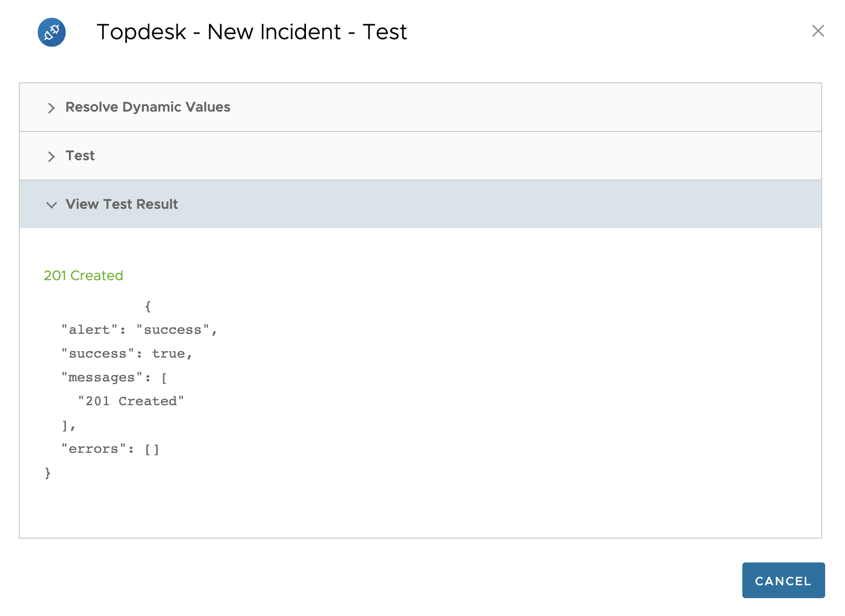Click the downward chevron beside View Test Result

[52, 205]
